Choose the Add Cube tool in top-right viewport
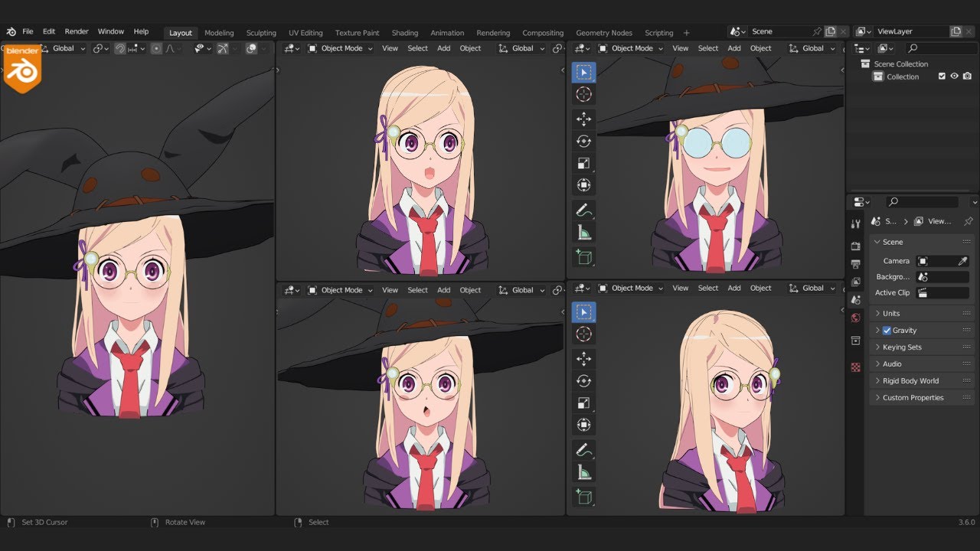 point(583,257)
